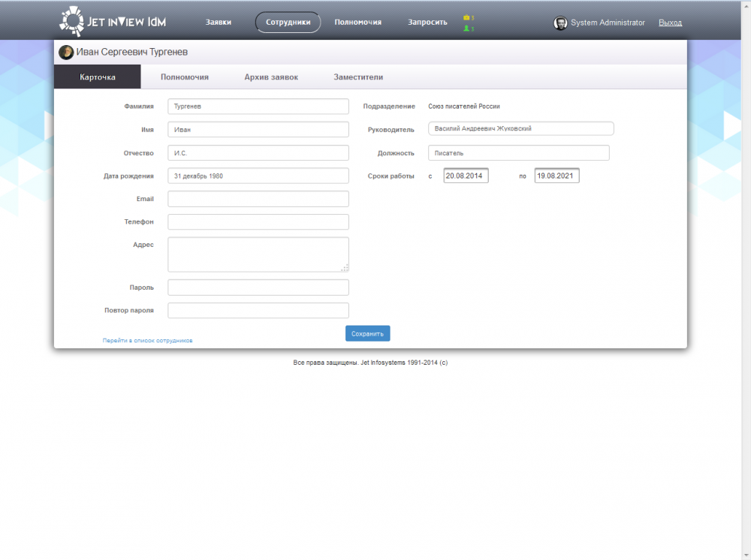Switch to the Архив заявок tab
The height and width of the screenshot is (560, 751).
tap(271, 77)
